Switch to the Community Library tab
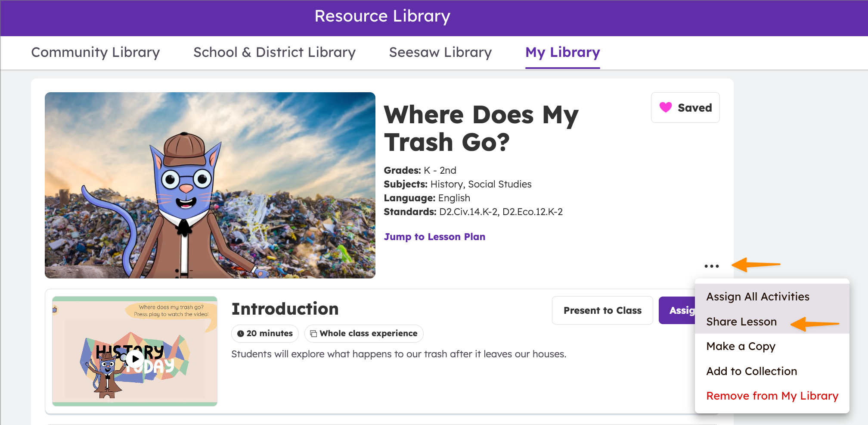 tap(95, 52)
